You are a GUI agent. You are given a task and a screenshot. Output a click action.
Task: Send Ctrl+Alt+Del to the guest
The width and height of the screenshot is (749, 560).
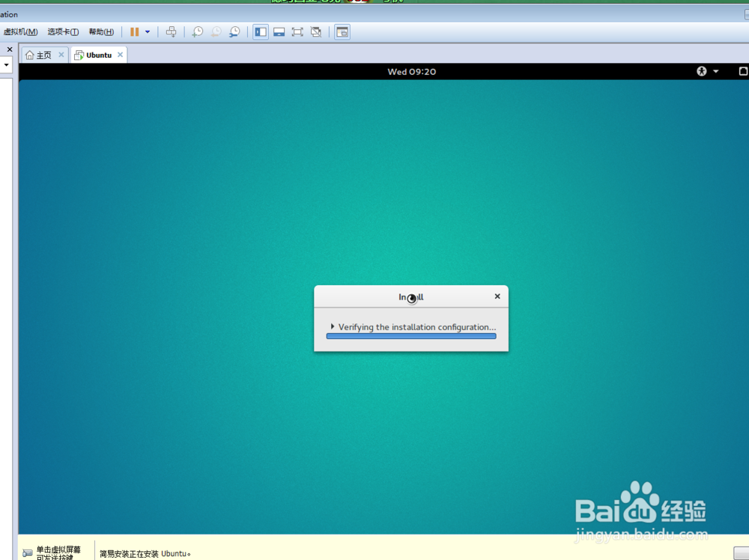(x=172, y=31)
